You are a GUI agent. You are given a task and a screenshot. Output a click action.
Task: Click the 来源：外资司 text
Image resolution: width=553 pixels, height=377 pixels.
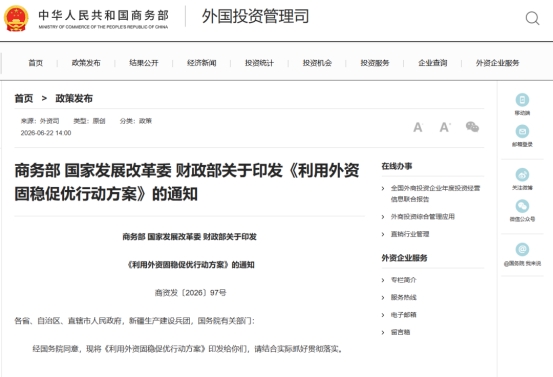point(40,121)
